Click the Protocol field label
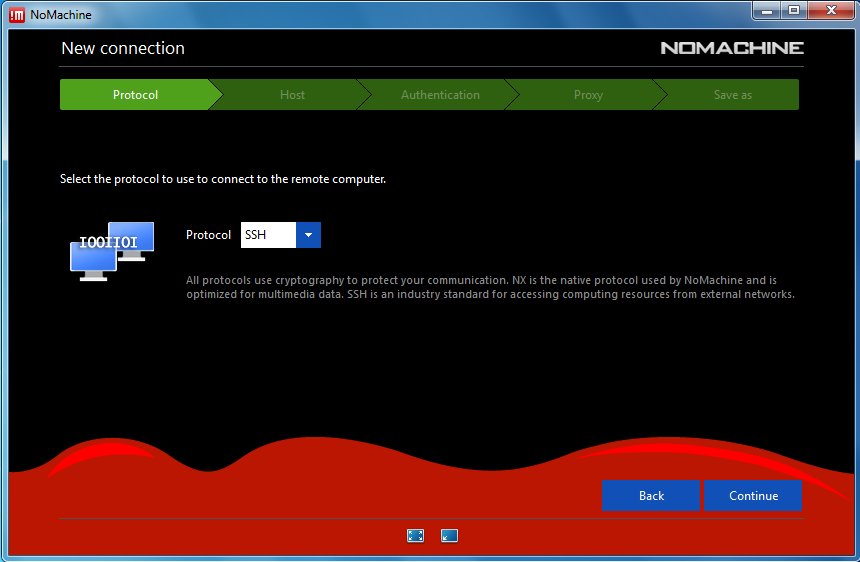The height and width of the screenshot is (562, 860). point(208,236)
